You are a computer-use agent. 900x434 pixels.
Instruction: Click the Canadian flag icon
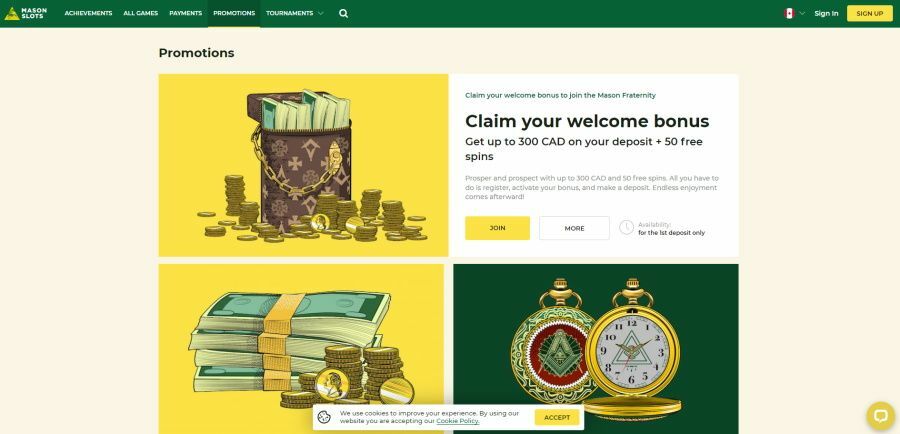[789, 13]
